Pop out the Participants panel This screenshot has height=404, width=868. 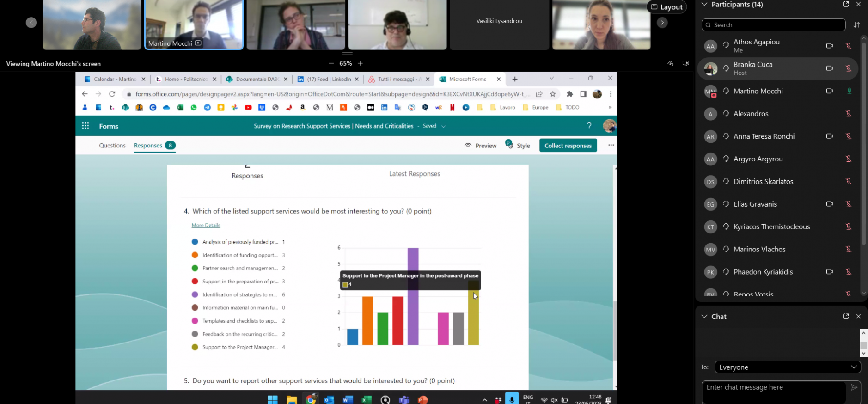pyautogui.click(x=845, y=5)
